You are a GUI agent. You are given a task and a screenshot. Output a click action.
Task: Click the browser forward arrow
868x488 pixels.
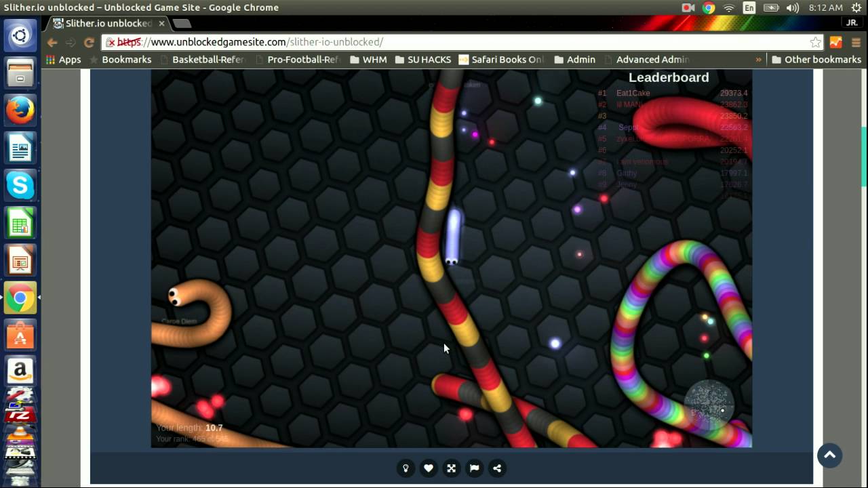(x=71, y=42)
